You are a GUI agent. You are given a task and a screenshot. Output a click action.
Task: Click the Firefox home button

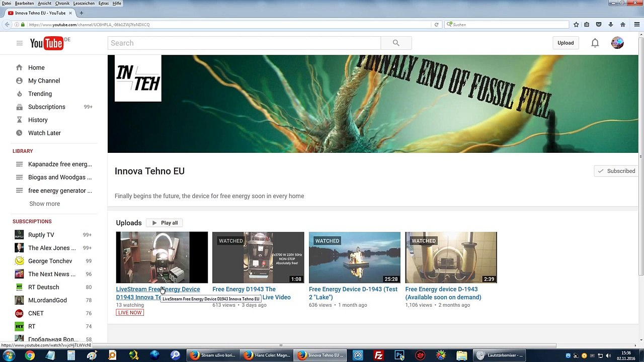coord(622,25)
